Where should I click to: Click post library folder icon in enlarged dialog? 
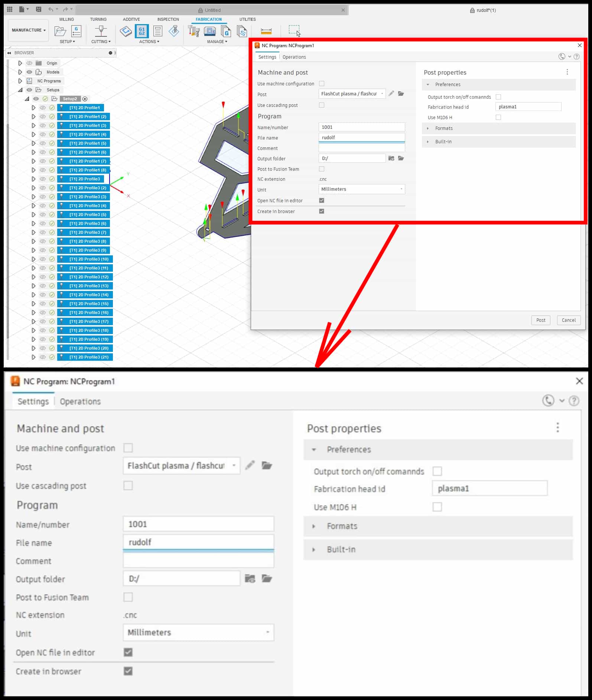click(267, 465)
